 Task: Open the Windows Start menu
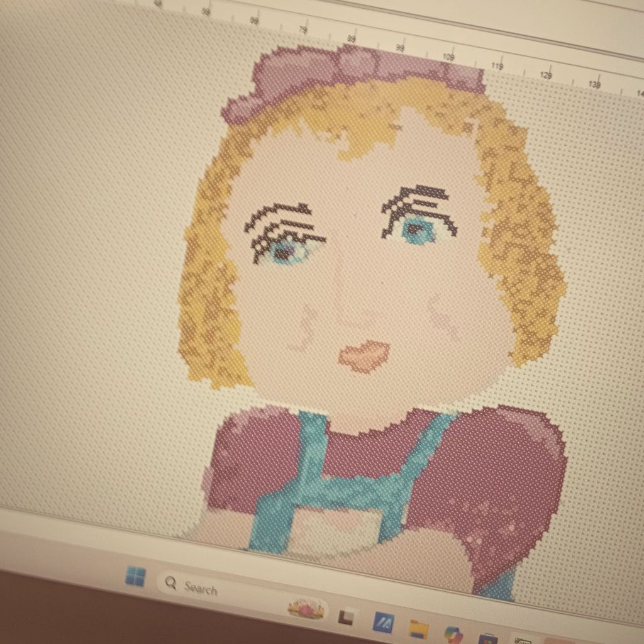[x=135, y=575]
